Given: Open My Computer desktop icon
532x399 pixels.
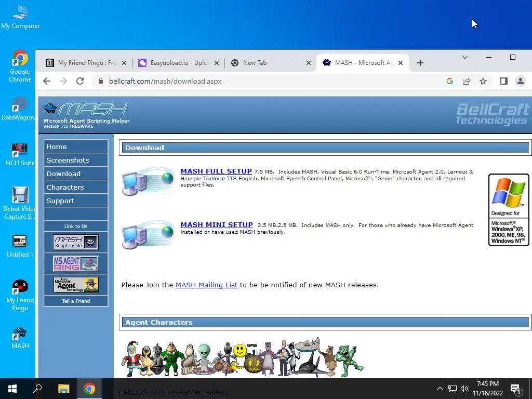Looking at the screenshot, I should [20, 17].
